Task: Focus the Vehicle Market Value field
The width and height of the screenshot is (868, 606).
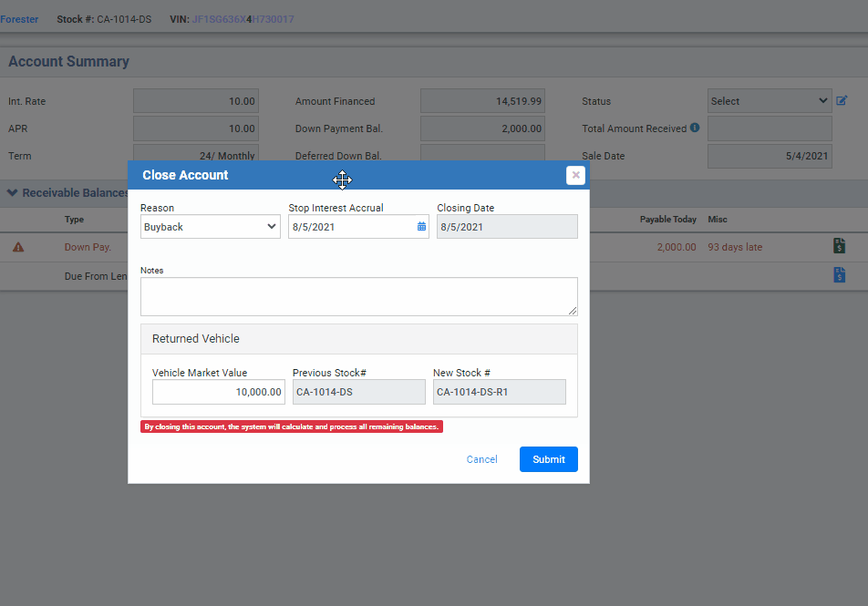Action: pyautogui.click(x=218, y=392)
